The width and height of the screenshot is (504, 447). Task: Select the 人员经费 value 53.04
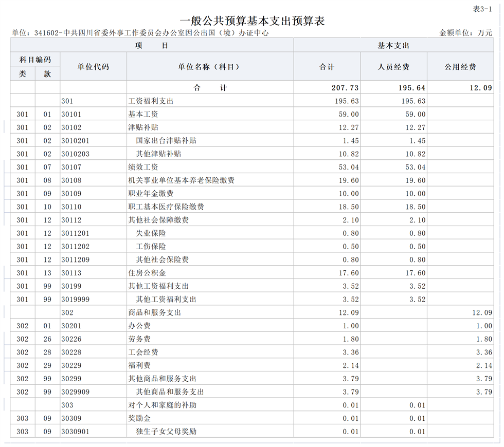point(416,167)
